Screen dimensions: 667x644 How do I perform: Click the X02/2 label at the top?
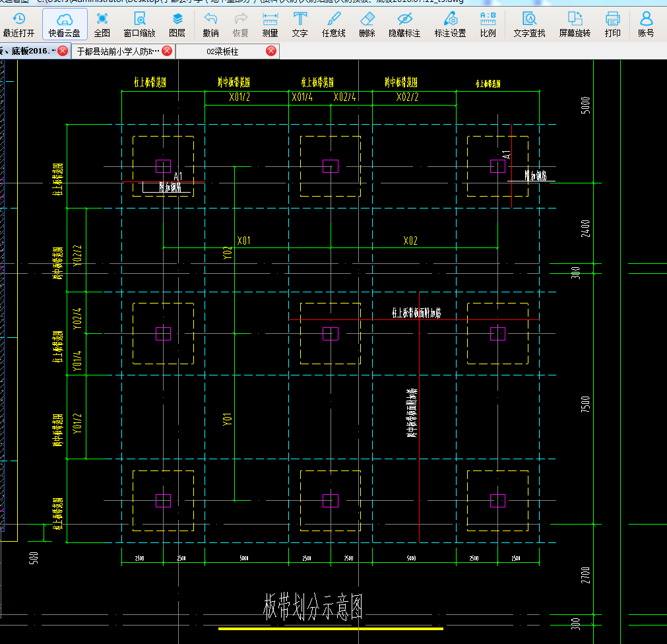[x=407, y=97]
